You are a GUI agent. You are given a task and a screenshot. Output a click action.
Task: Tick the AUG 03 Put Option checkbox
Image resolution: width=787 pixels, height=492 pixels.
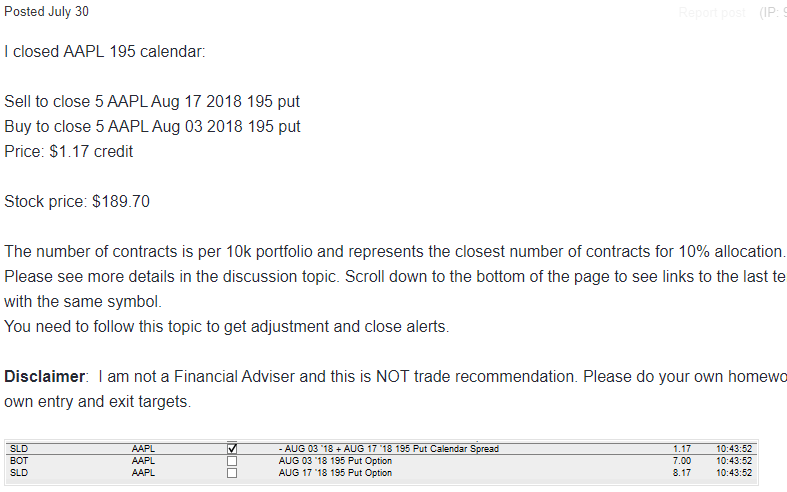coord(232,461)
